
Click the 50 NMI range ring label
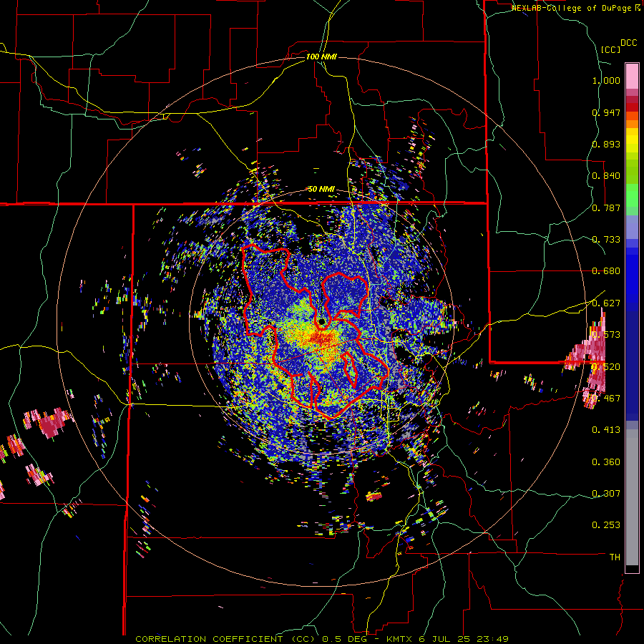tap(321, 190)
